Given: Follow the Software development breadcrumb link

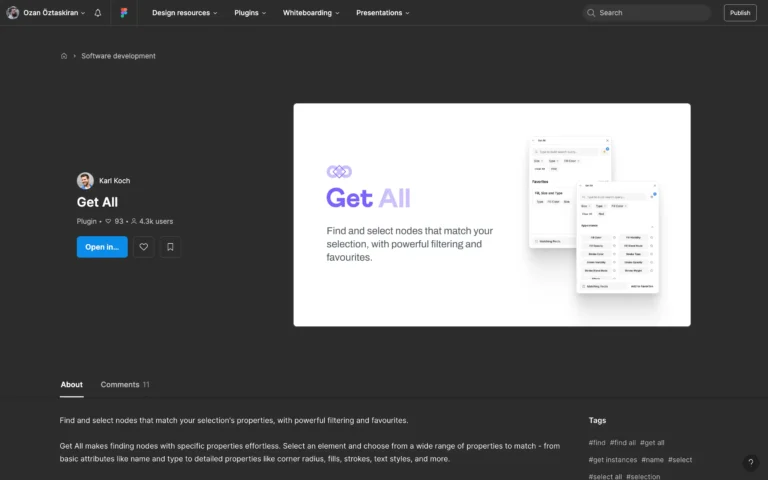Looking at the screenshot, I should click(x=118, y=56).
